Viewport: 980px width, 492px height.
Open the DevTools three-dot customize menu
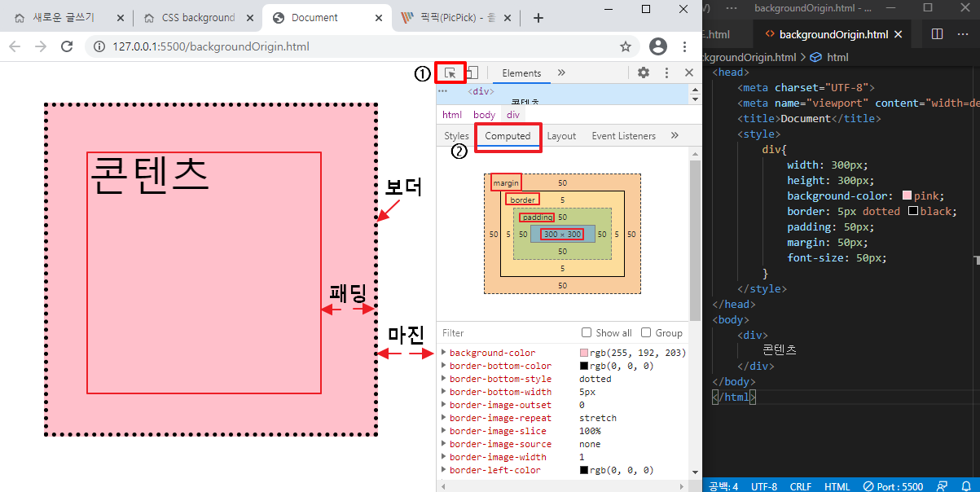click(666, 72)
